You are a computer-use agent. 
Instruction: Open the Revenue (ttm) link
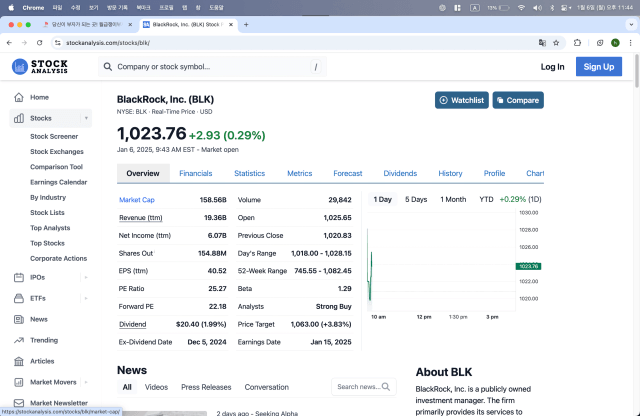(x=140, y=218)
